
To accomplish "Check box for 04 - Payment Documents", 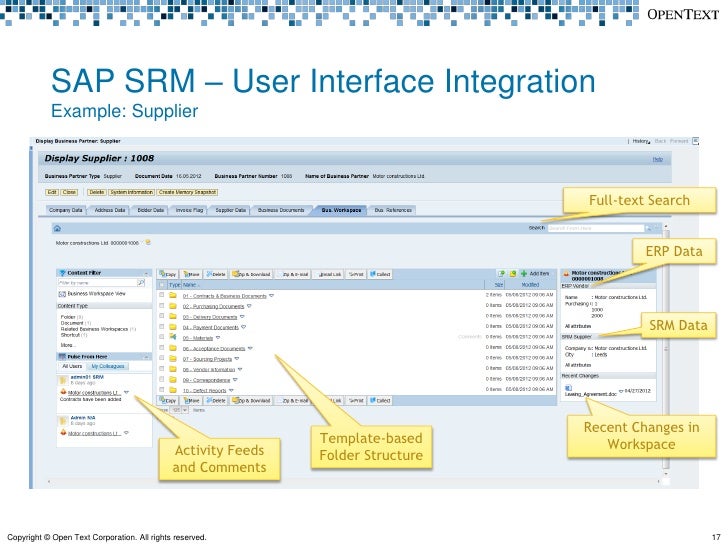I will pyautogui.click(x=162, y=326).
